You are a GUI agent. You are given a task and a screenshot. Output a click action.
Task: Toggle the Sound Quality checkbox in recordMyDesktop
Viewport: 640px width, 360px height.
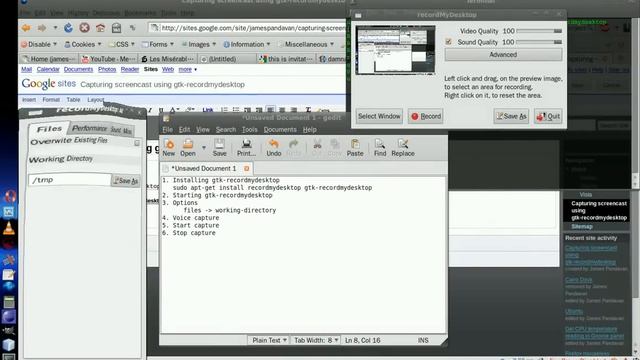449,42
